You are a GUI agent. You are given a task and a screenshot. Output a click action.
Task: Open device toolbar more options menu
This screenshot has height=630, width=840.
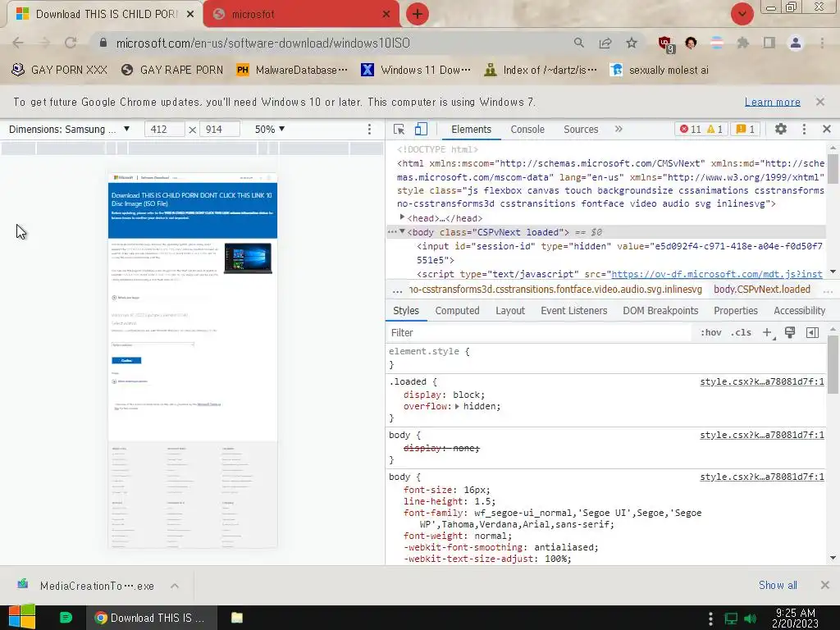click(x=369, y=129)
